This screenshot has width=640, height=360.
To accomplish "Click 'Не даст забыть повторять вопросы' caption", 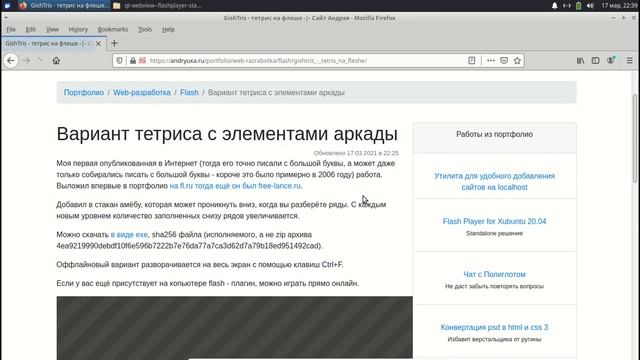I will pyautogui.click(x=494, y=287).
